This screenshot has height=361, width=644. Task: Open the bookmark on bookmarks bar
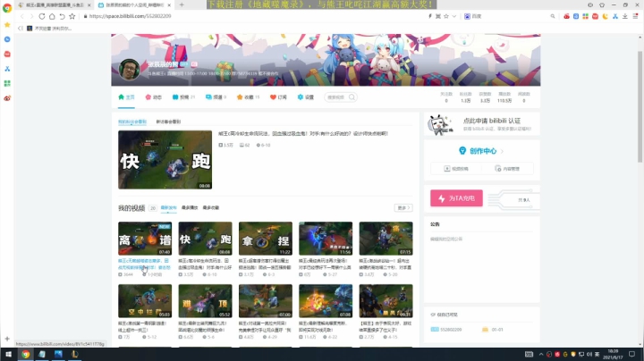49,29
